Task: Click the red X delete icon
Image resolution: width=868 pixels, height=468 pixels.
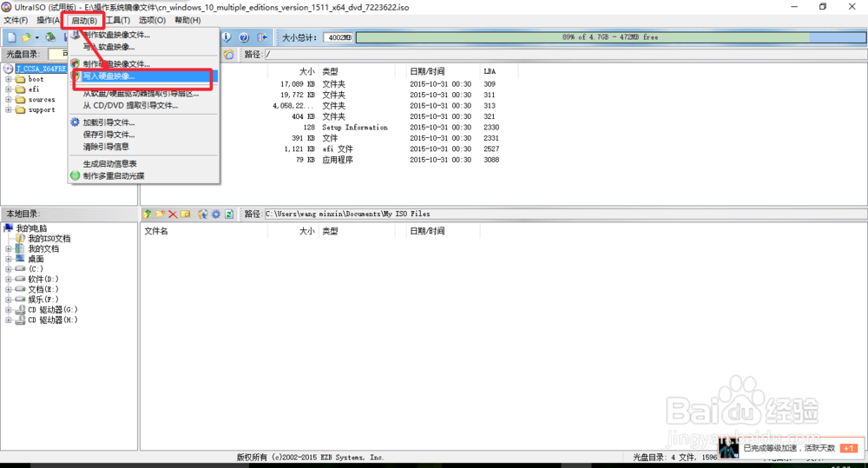Action: pyautogui.click(x=173, y=214)
